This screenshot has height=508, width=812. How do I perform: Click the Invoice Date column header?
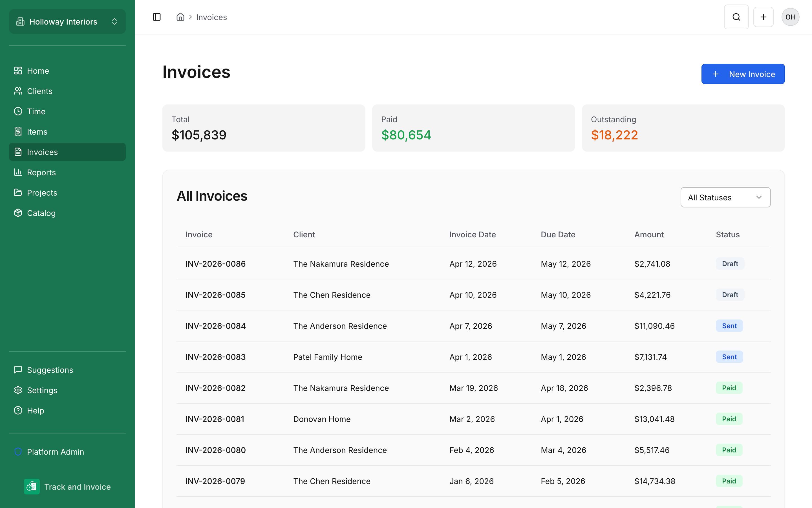coord(473,235)
